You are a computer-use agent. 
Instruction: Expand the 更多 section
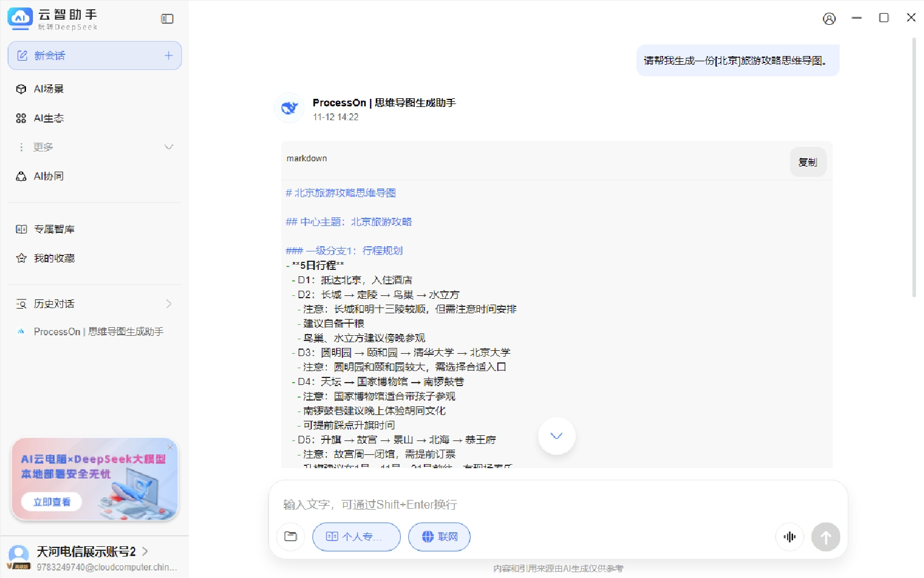pyautogui.click(x=169, y=147)
